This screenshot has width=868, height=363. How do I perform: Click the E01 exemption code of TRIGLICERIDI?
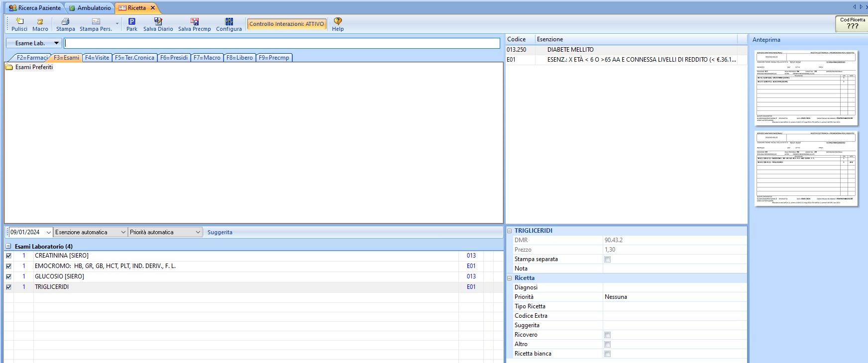(471, 287)
